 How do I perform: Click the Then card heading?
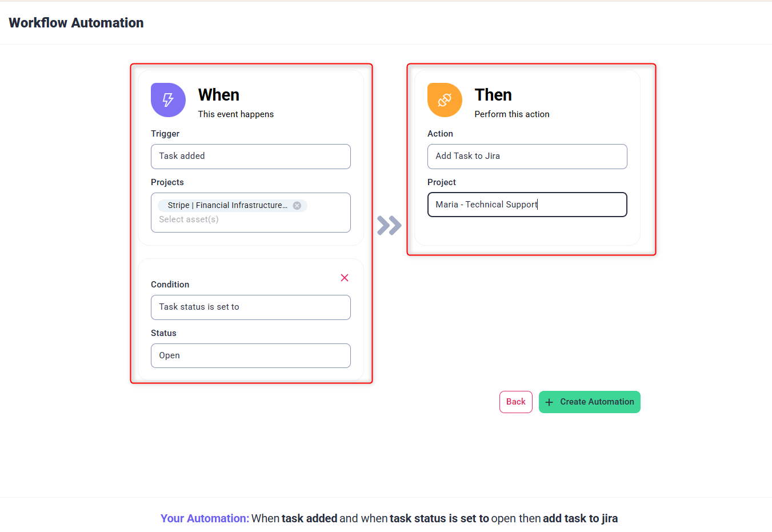tap(493, 95)
